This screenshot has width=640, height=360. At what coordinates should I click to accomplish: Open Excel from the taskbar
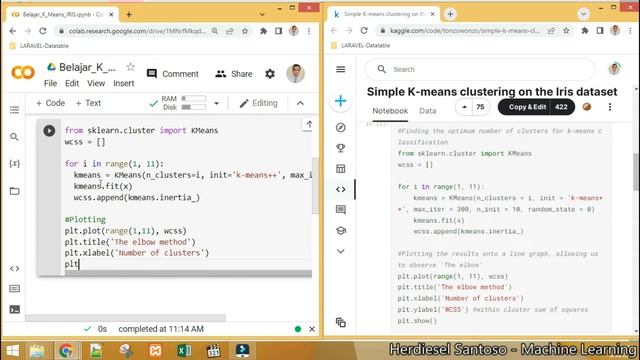pos(184,351)
